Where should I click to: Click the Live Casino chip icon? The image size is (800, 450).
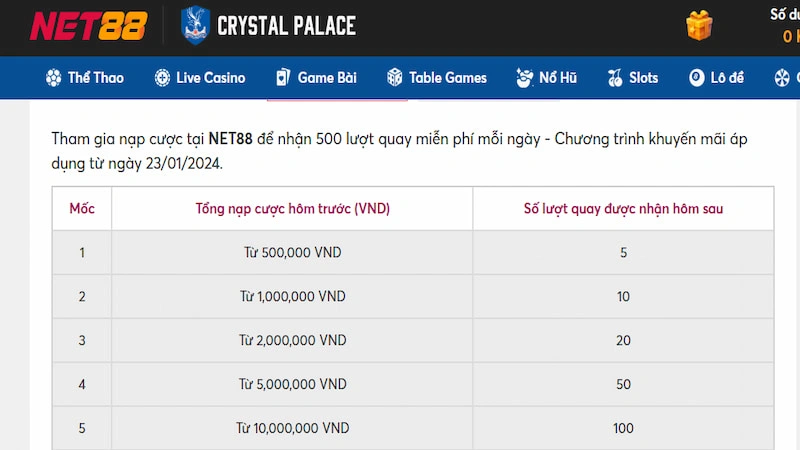(x=162, y=78)
